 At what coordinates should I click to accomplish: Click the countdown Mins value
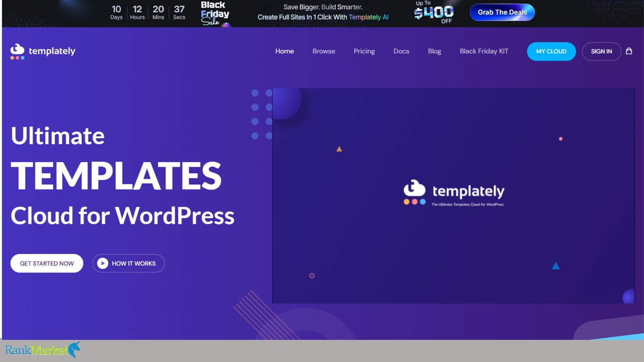158,9
